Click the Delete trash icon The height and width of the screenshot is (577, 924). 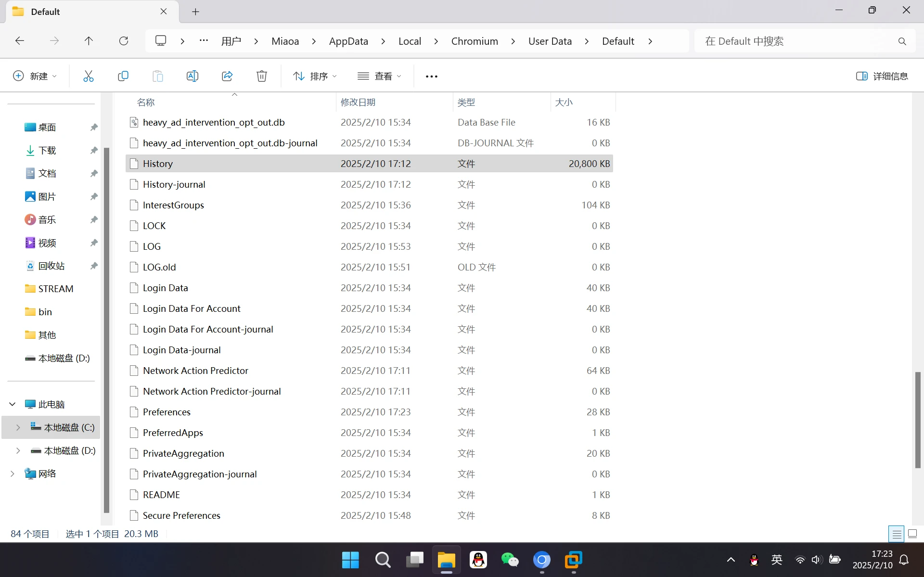tap(262, 76)
